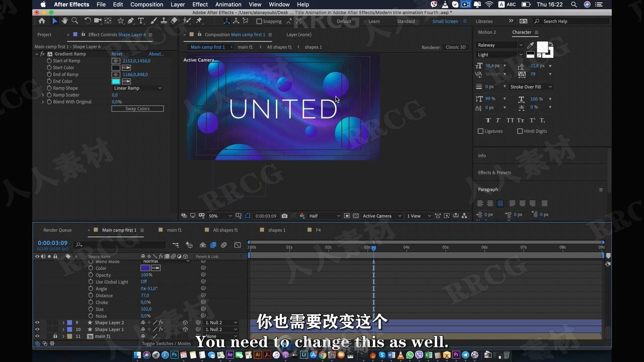Unlock the main f1 layer

pos(55,336)
